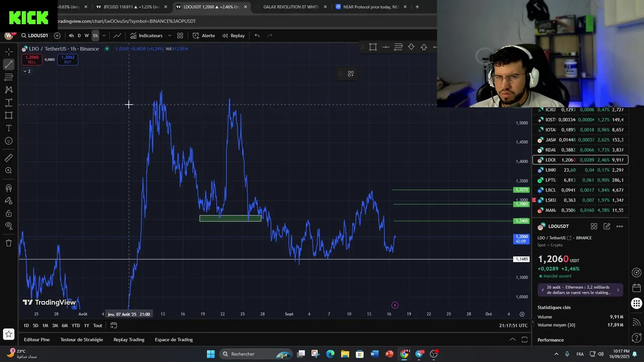
Task: Open the geometric shapes tool
Action: coord(9,115)
